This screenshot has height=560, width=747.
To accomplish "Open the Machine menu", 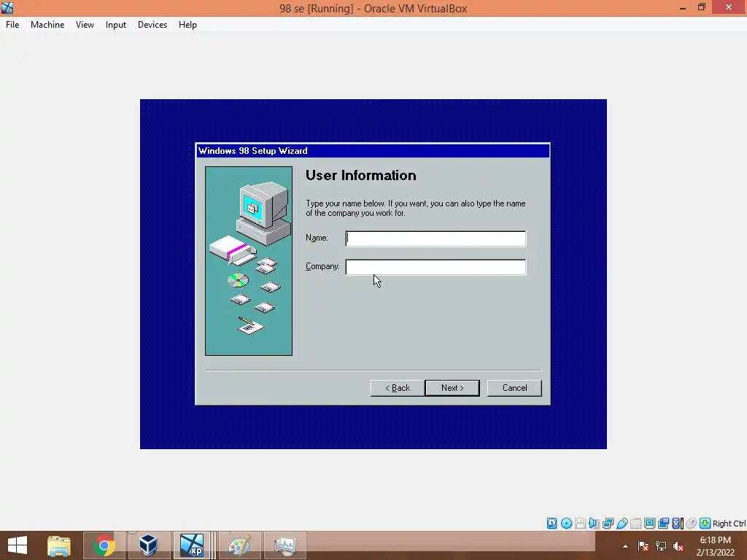I will [x=47, y=25].
